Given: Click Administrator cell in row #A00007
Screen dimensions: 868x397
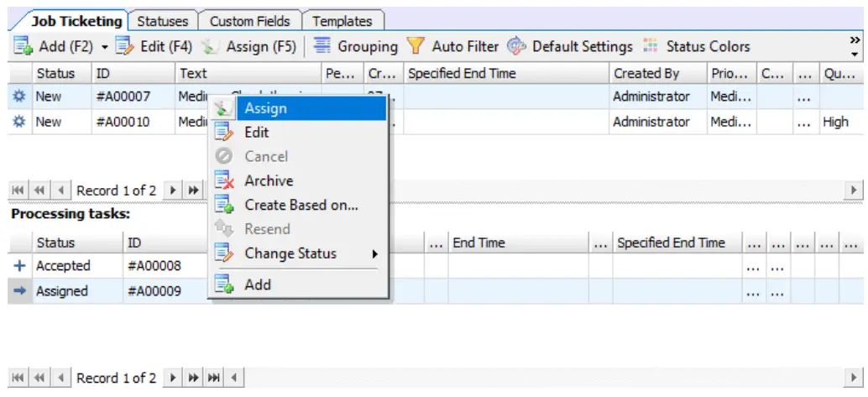Looking at the screenshot, I should 658,97.
